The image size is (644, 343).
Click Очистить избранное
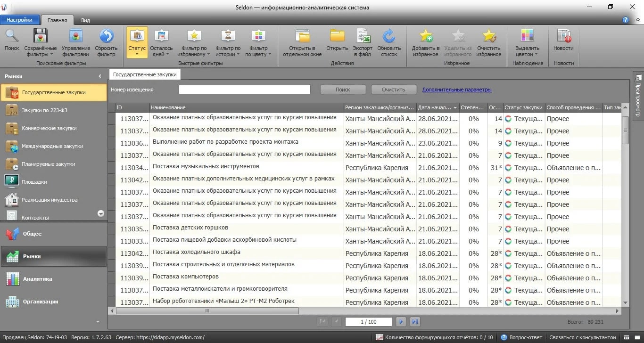point(489,42)
